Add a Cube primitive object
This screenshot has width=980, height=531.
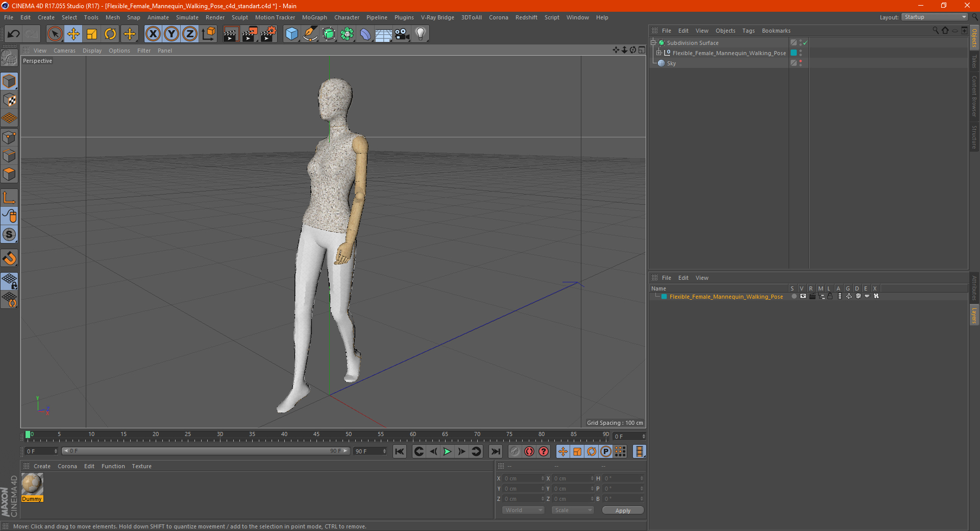point(291,34)
